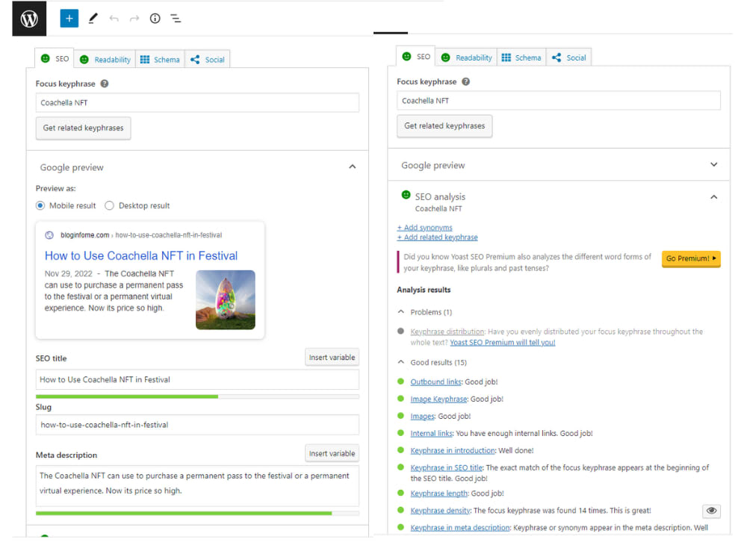This screenshot has height=560, width=747.
Task: Switch to the Readability tab in right panel
Action: pos(466,57)
